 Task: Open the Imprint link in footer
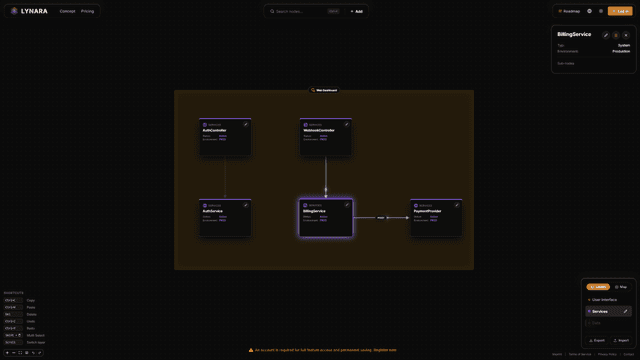pyautogui.click(x=557, y=354)
